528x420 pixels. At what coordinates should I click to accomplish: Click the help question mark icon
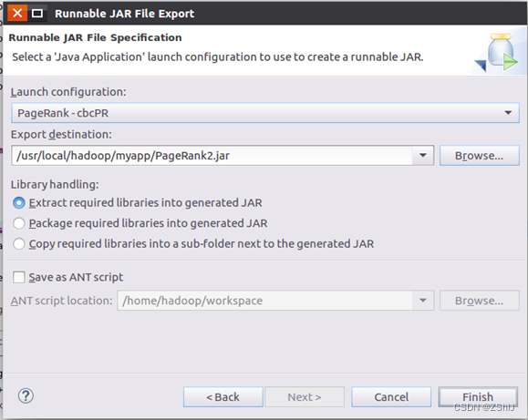tap(26, 395)
